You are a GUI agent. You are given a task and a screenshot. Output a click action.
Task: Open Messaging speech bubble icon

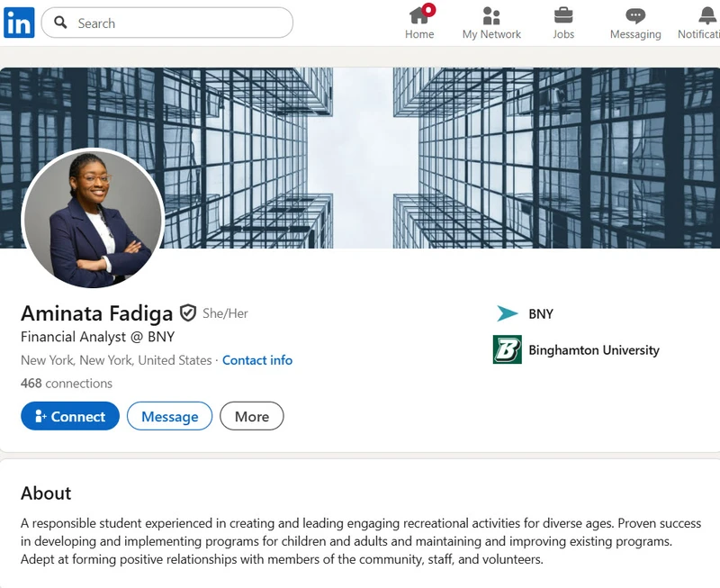(635, 16)
